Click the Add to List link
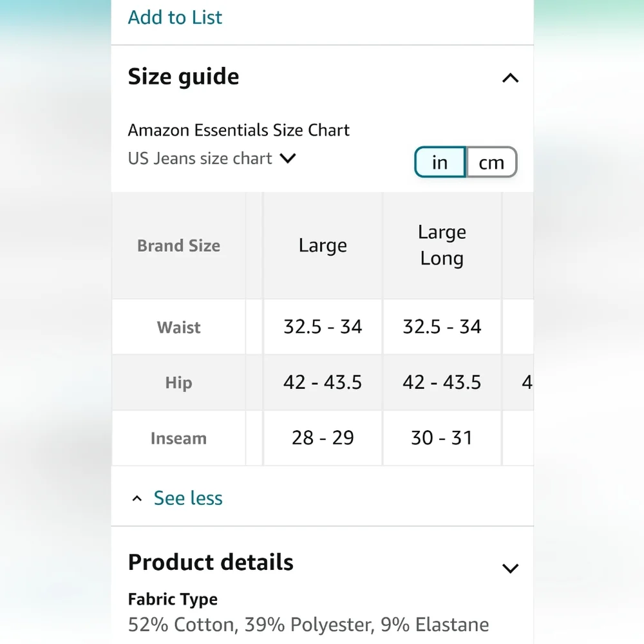The width and height of the screenshot is (644, 644). [x=175, y=17]
